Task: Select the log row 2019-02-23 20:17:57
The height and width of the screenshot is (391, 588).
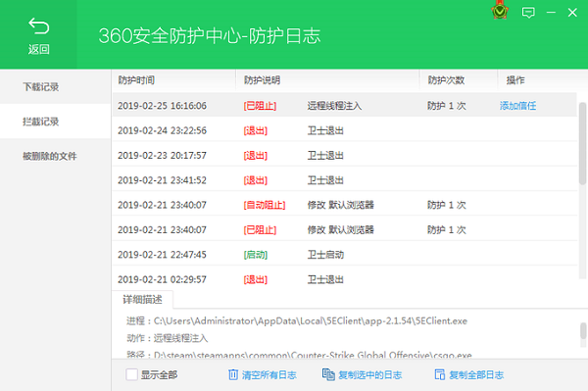Action: pos(344,155)
